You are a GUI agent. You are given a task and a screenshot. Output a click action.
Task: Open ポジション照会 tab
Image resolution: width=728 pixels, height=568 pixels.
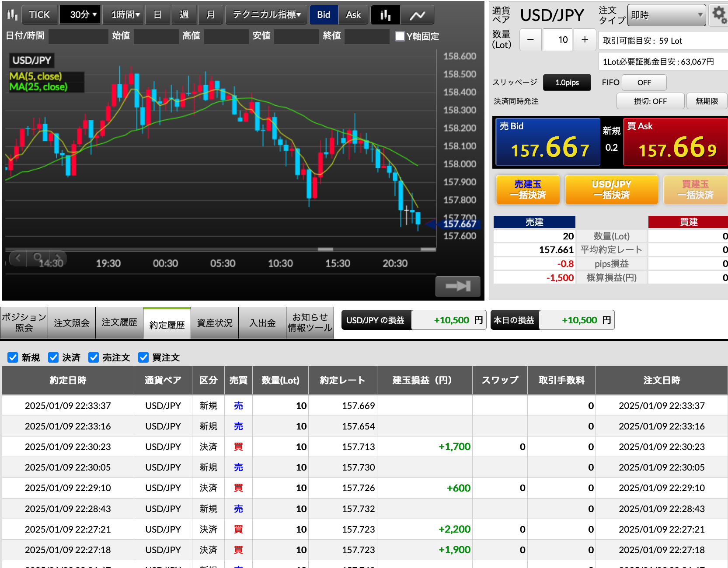[x=24, y=323]
